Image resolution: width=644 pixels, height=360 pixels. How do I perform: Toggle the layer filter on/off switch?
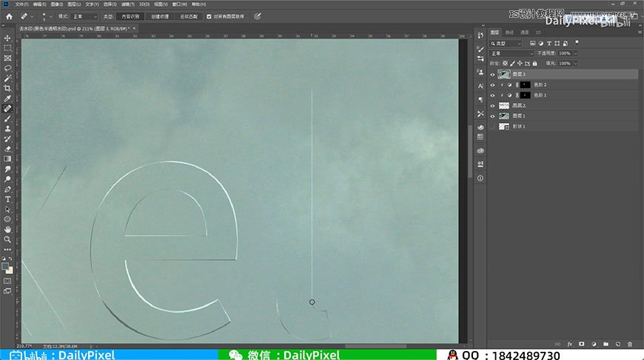(577, 42)
